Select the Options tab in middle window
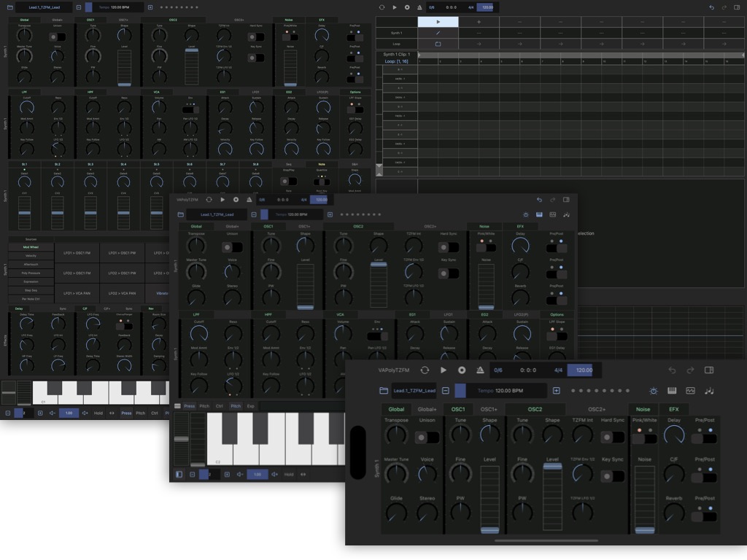The image size is (747, 560). [557, 314]
